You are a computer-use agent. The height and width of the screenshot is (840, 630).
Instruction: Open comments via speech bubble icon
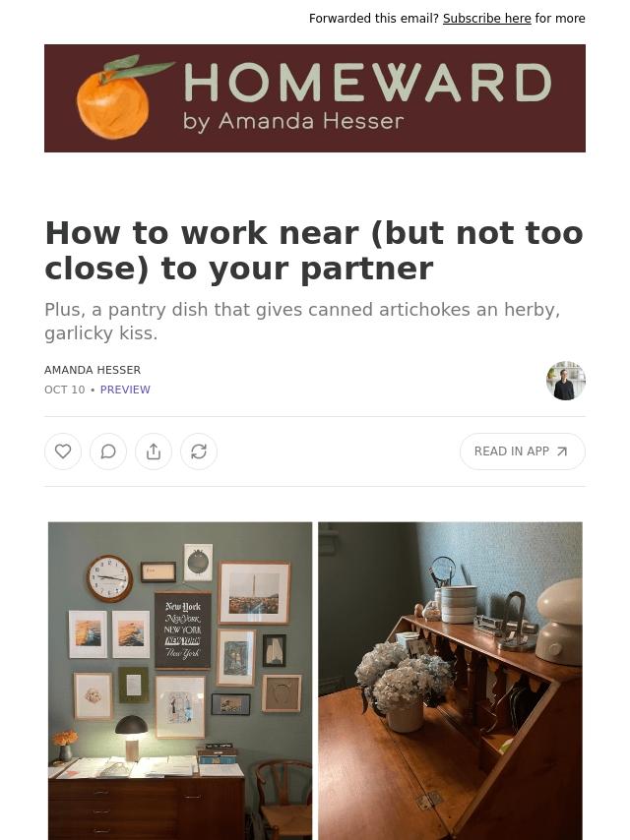108,451
